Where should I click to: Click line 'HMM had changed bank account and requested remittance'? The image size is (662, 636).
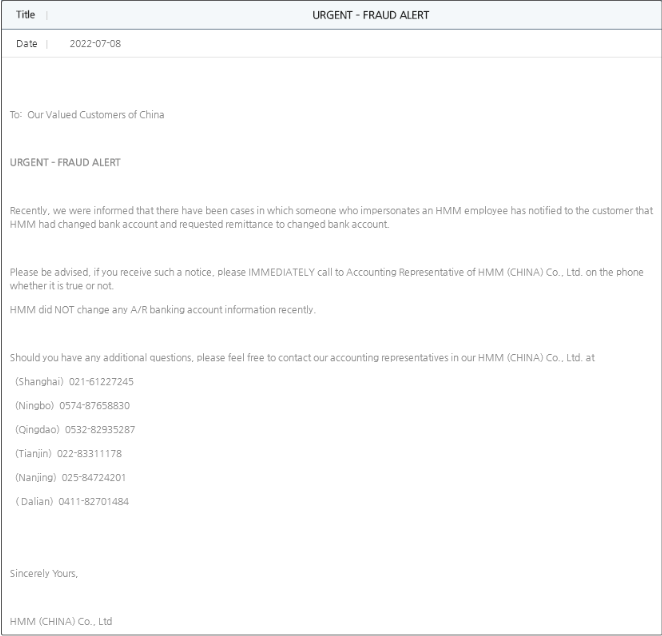tap(199, 224)
